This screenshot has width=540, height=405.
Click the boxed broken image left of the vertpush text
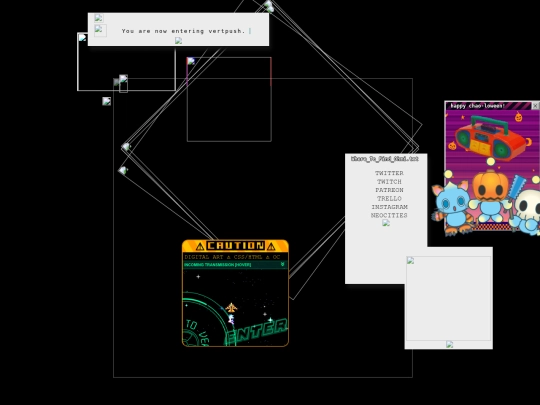[x=100, y=30]
